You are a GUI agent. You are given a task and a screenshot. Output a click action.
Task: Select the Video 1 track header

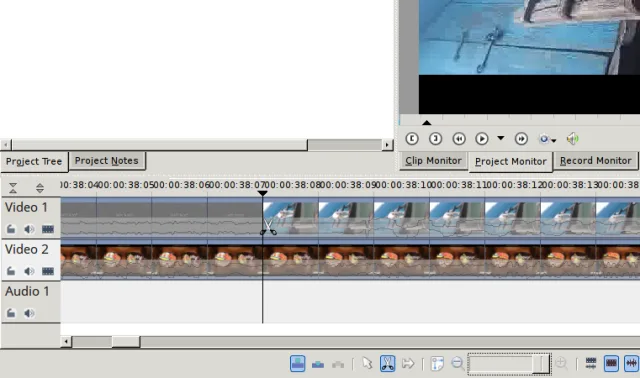coord(31,218)
